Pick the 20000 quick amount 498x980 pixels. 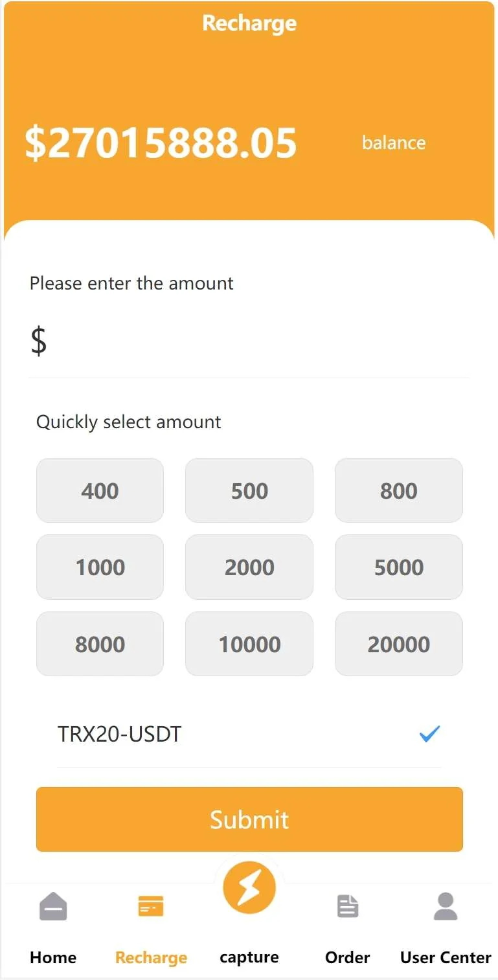[398, 644]
